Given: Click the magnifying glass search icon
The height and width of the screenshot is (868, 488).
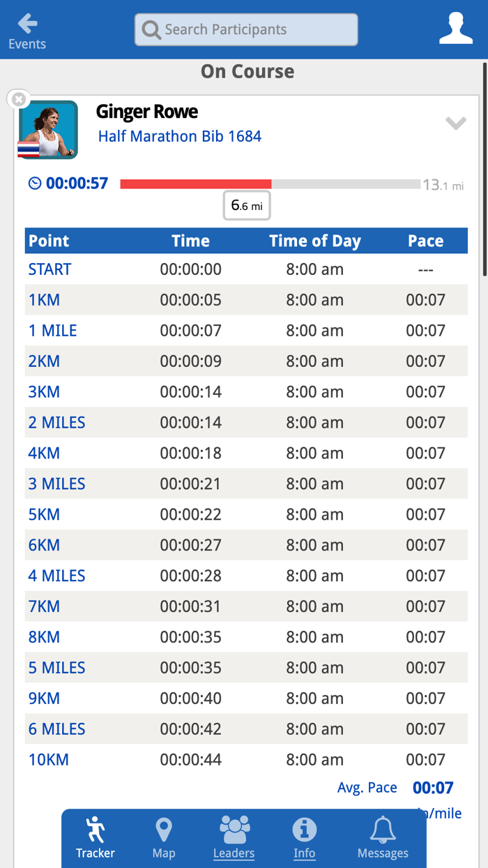Looking at the screenshot, I should coord(151,29).
